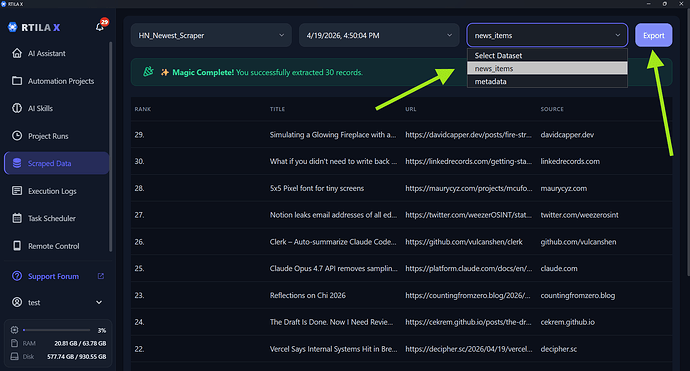Sort by the RANK column header

(143, 109)
